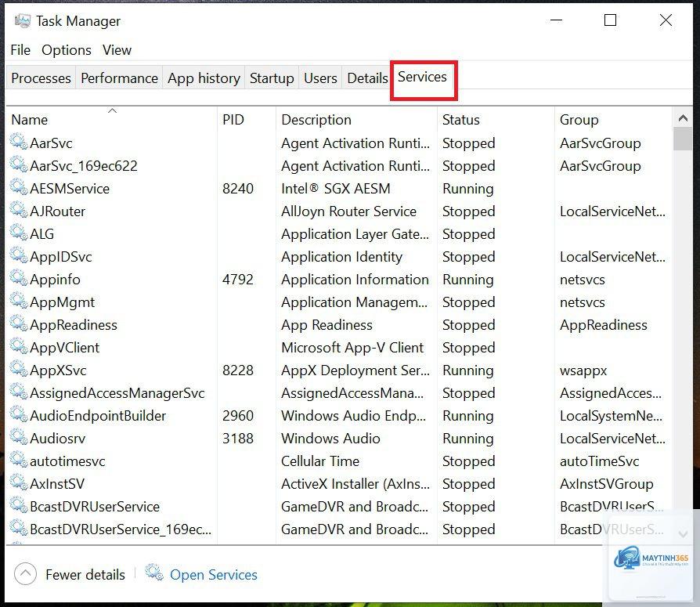Click the Microsoft App-V Client description
The width and height of the screenshot is (700, 607).
click(x=352, y=348)
